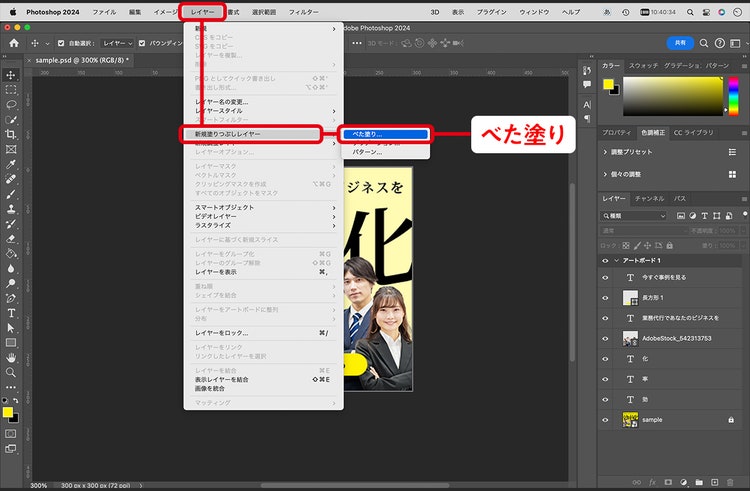
Task: Open the layer filter 種類 dropdown
Action: [634, 216]
